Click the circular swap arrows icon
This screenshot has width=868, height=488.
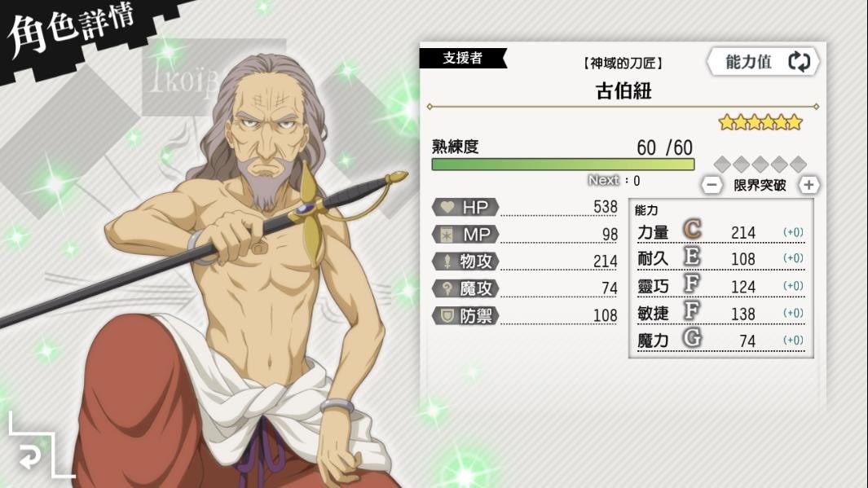pos(799,61)
